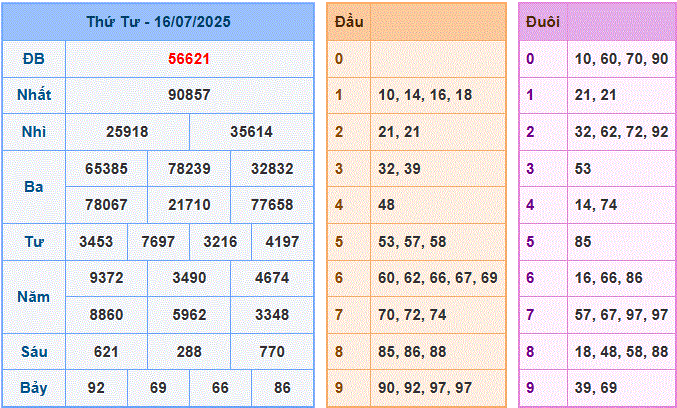This screenshot has height=408, width=677.
Task: Select the Tư prize number 3216
Action: 220,242
